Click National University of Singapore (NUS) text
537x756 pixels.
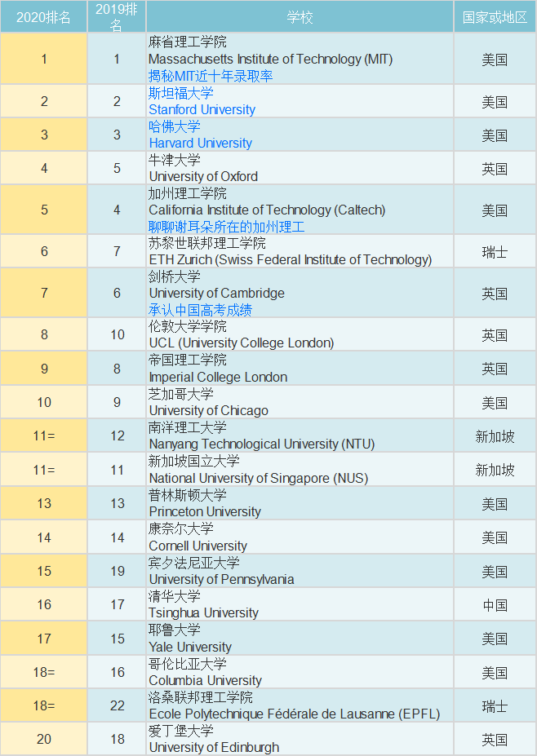coord(258,478)
